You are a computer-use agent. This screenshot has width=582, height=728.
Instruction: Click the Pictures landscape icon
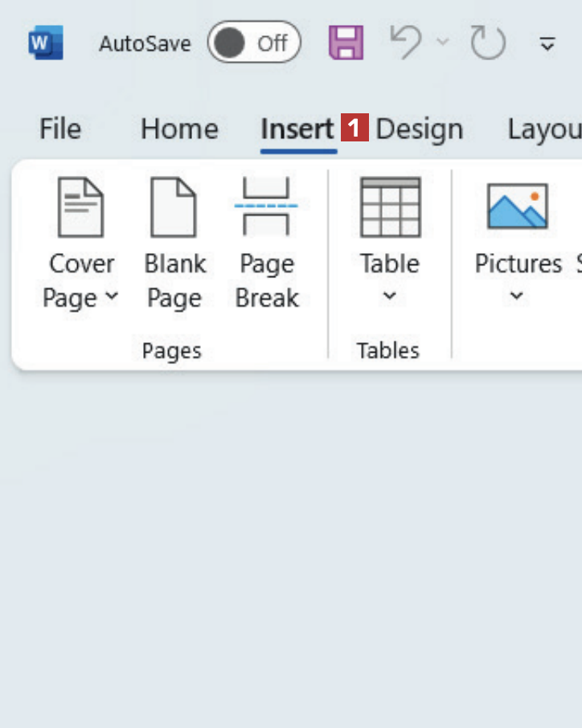518,207
